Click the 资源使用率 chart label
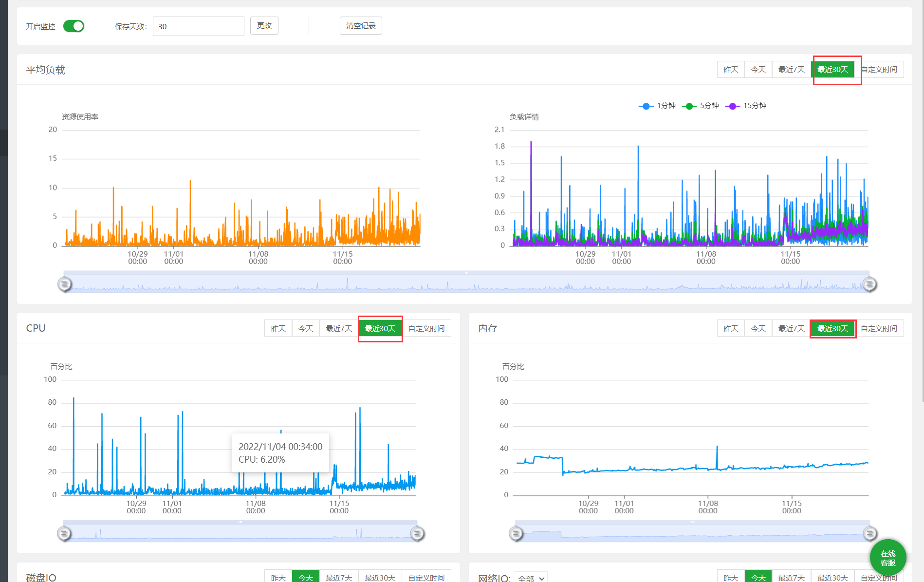This screenshot has width=924, height=582. [80, 117]
